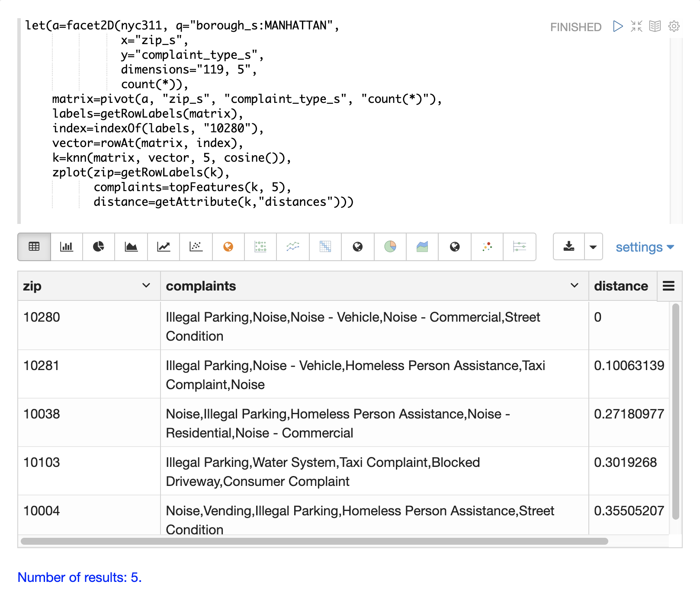Open the complaints column dropdown arrow
Screen dimensions: 700x594
[574, 286]
